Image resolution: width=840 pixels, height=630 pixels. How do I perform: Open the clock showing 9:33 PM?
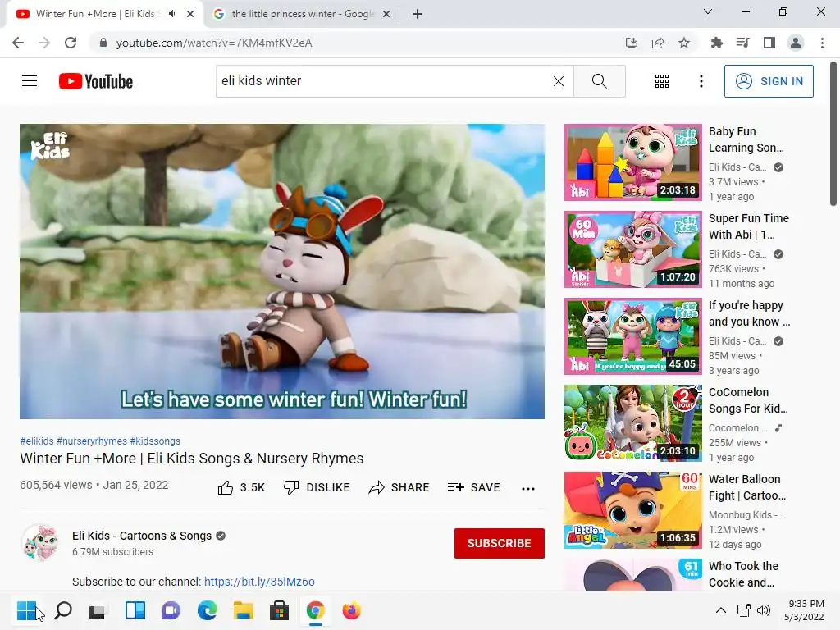click(804, 610)
